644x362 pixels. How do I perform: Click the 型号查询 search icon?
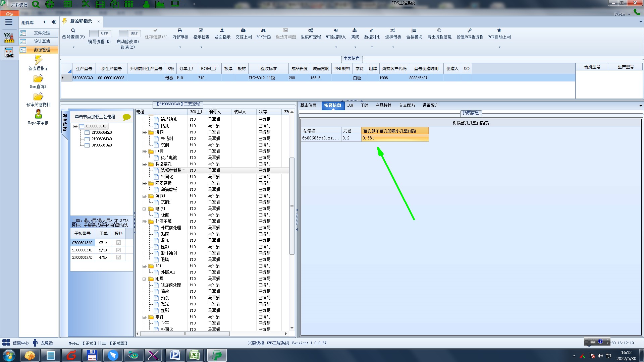[73, 31]
